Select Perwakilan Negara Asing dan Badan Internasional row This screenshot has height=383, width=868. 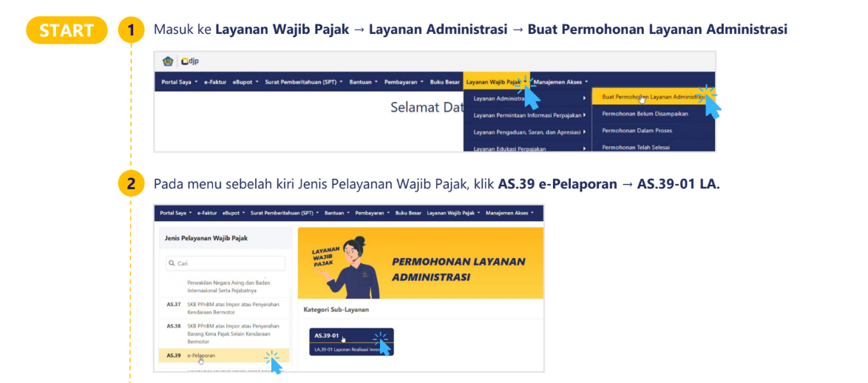pos(226,286)
